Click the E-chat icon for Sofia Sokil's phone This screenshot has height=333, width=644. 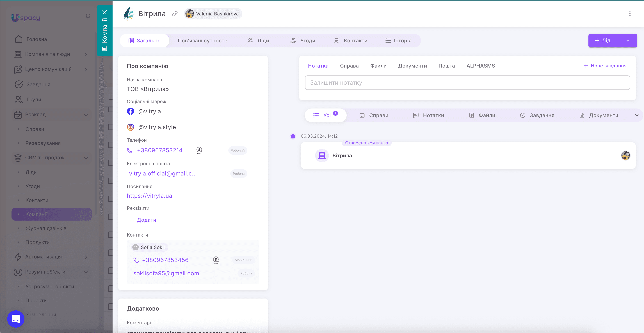pos(216,260)
